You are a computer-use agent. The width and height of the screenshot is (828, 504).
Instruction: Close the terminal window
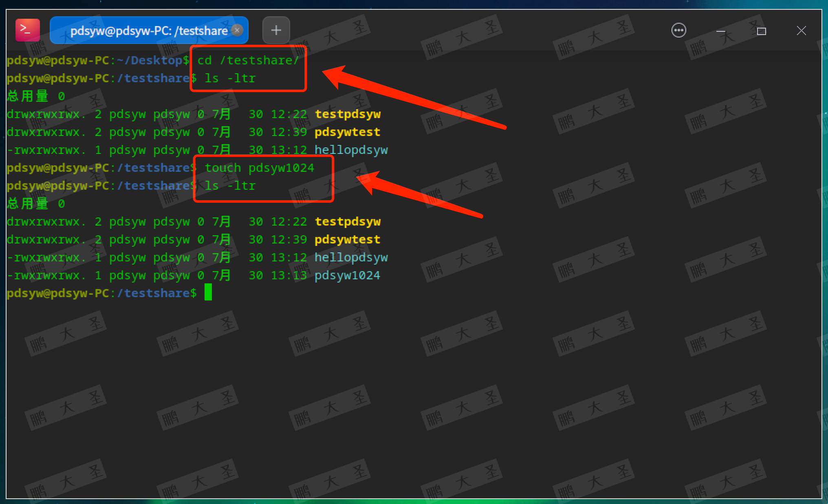801,31
